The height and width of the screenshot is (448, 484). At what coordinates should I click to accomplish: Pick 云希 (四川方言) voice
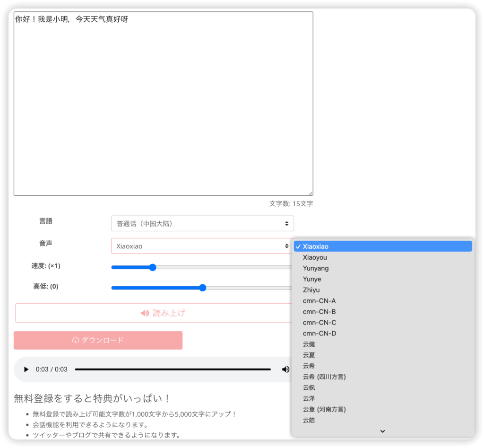pos(324,377)
